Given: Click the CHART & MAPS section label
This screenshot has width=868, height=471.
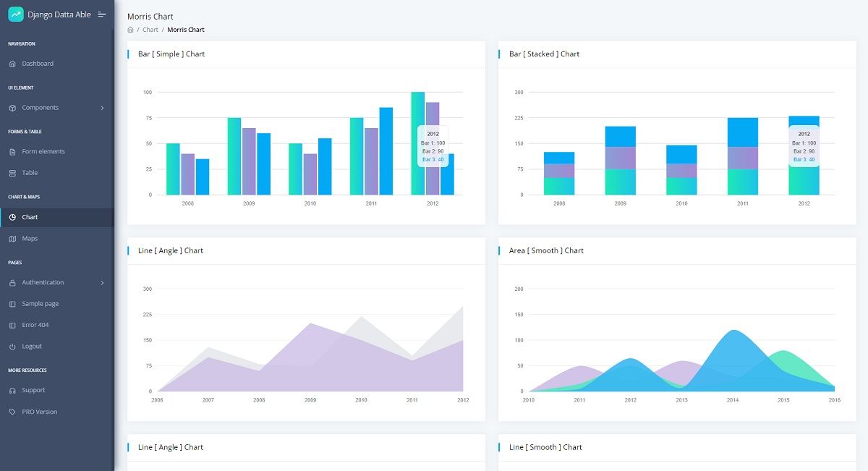Looking at the screenshot, I should click(x=24, y=197).
